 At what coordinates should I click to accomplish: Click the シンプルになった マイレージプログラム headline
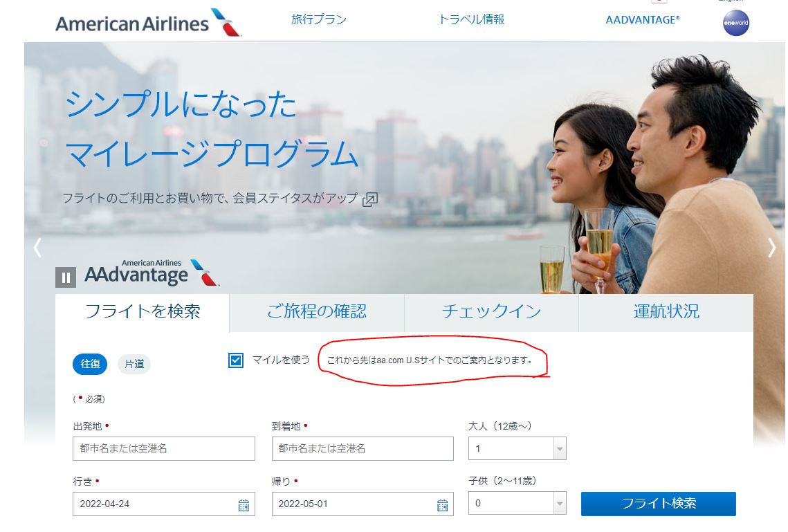(x=211, y=129)
